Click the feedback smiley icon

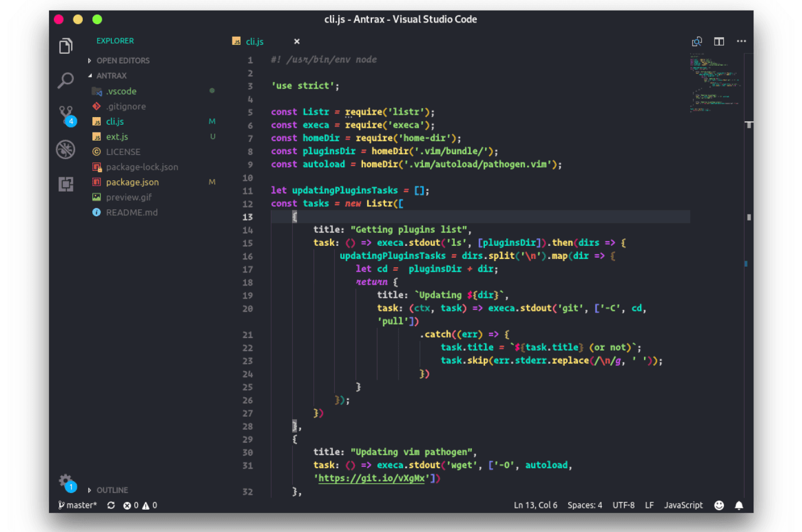click(719, 505)
